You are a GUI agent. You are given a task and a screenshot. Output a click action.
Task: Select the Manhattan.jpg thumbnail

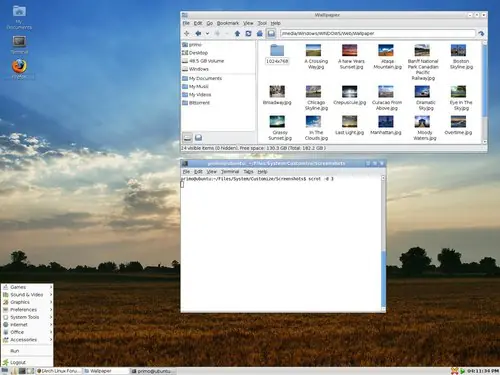coord(386,125)
